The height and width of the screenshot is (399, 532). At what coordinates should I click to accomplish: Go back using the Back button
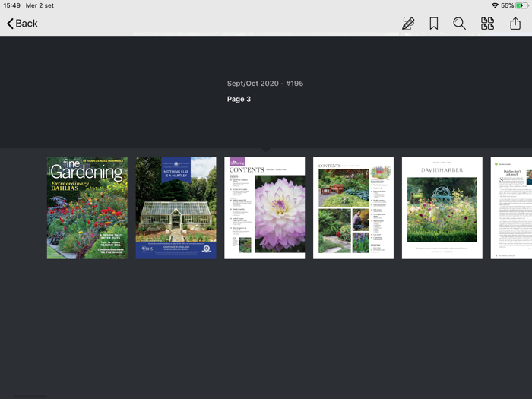point(22,24)
